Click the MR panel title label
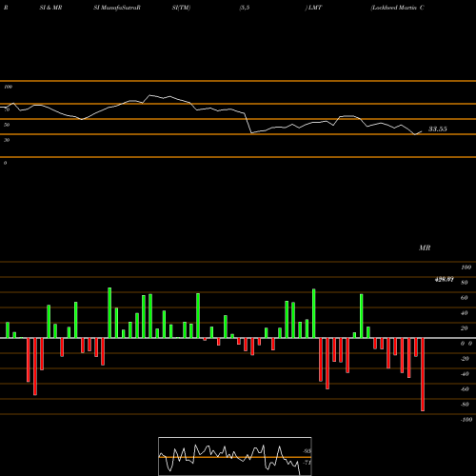The width and height of the screenshot is (476, 476). (x=425, y=248)
